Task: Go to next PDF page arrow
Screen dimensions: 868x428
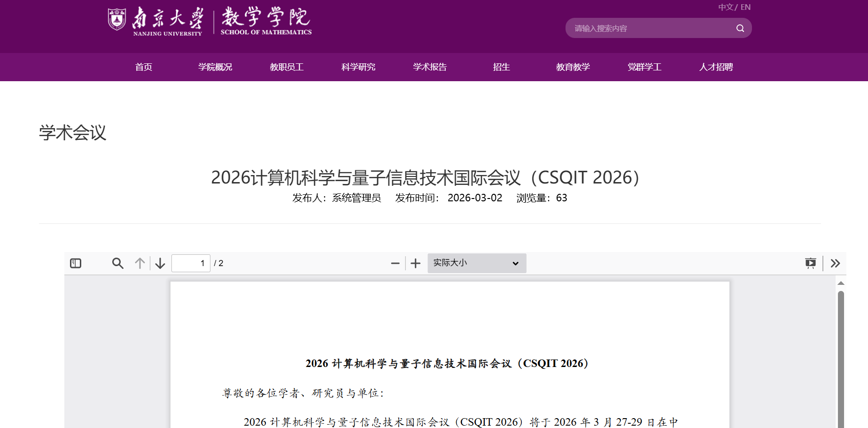Action: coord(160,263)
